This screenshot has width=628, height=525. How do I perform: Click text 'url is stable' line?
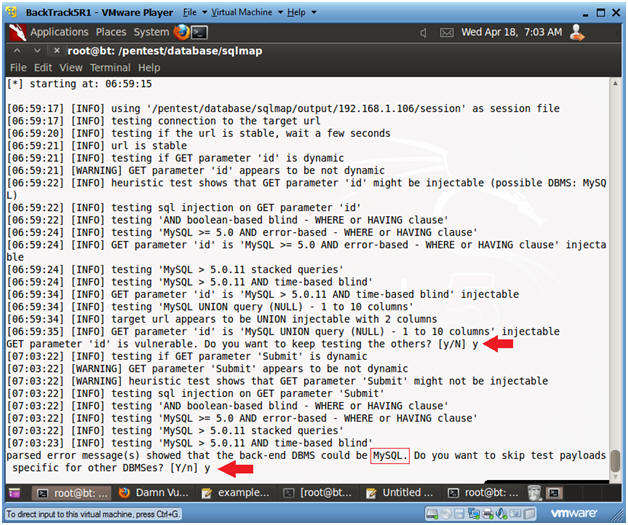97,146
